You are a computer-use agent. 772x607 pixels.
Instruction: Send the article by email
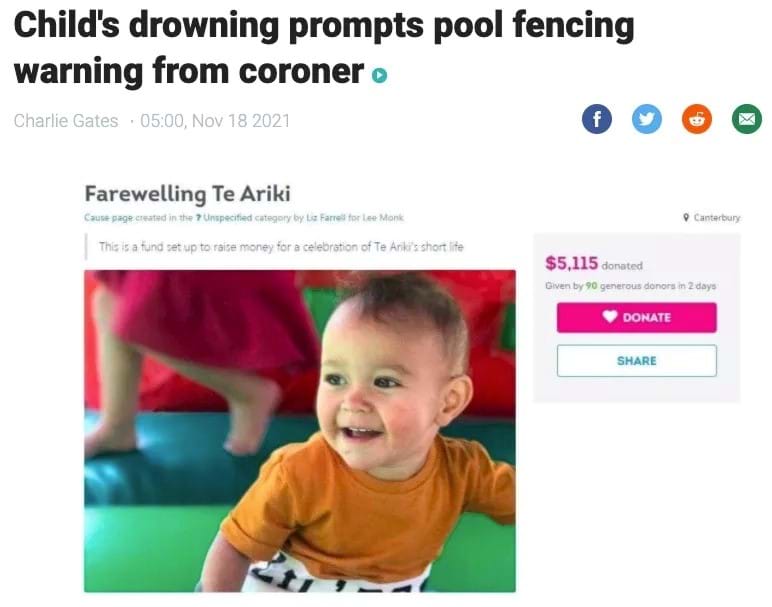pyautogui.click(x=747, y=119)
